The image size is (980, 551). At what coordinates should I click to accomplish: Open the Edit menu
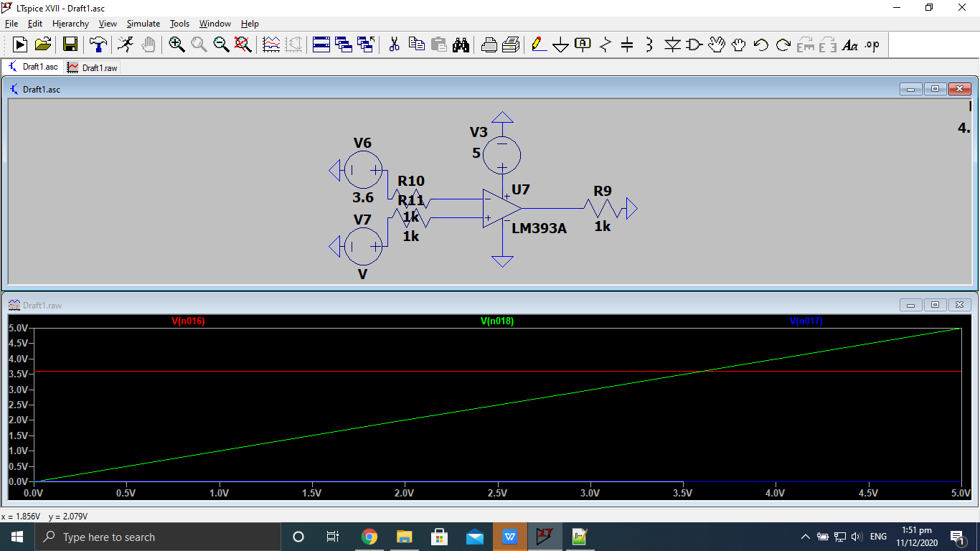[35, 24]
